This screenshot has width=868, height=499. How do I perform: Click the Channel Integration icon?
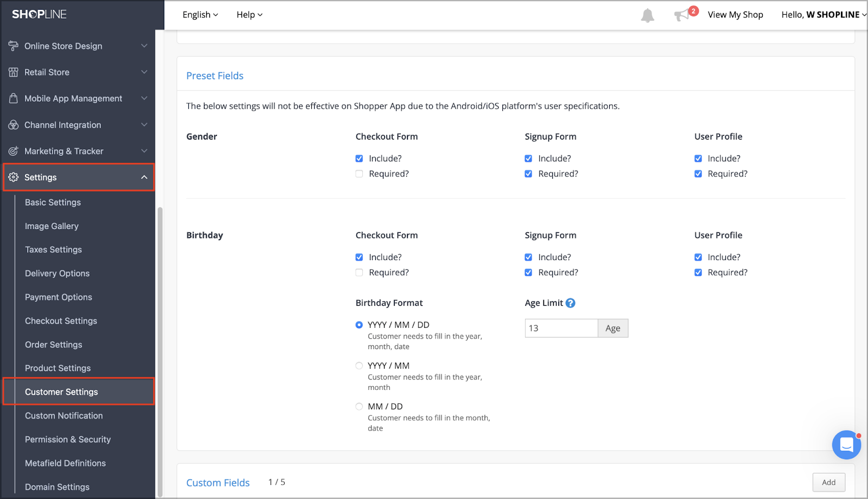(x=14, y=125)
